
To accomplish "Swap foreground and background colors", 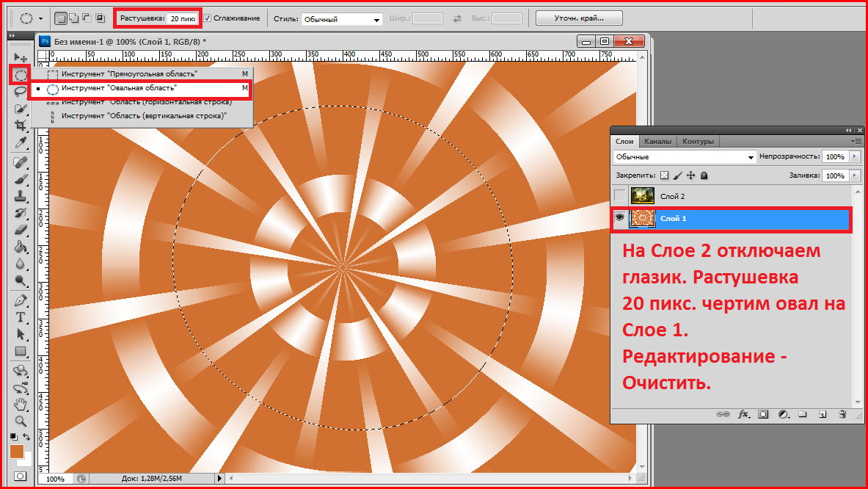I will click(x=26, y=437).
